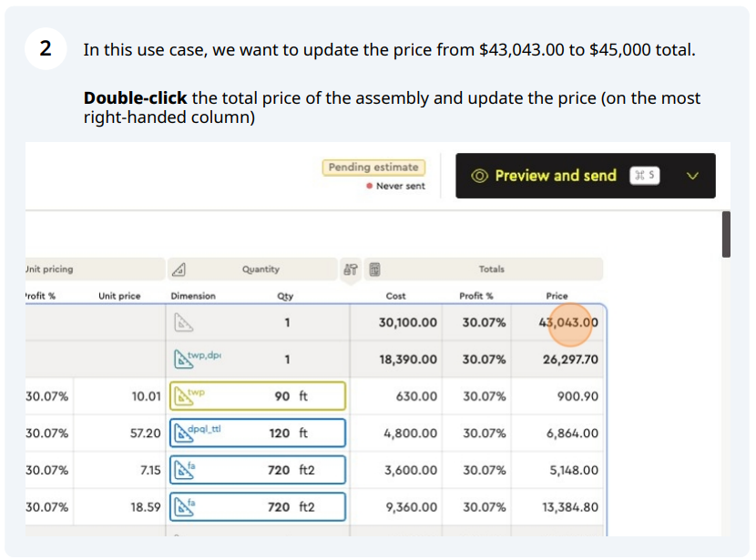Image resolution: width=756 pixels, height=560 pixels.
Task: Click the 90 ft quantity field
Action: [291, 396]
